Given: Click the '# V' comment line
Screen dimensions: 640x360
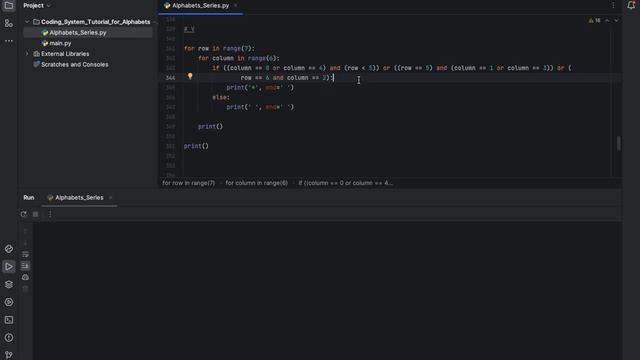Looking at the screenshot, I should tap(189, 29).
